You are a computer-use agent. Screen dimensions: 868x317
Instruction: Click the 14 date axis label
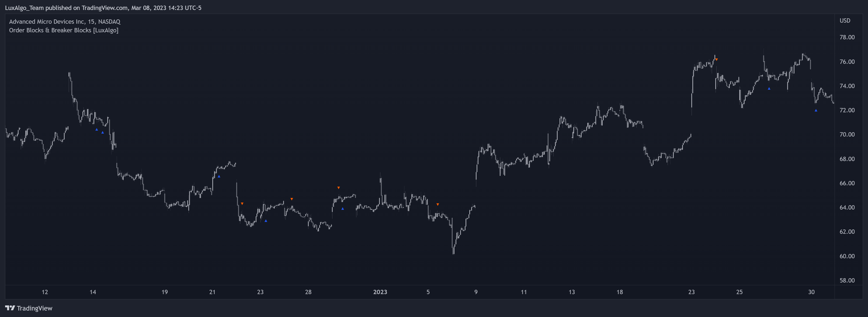pyautogui.click(x=93, y=292)
